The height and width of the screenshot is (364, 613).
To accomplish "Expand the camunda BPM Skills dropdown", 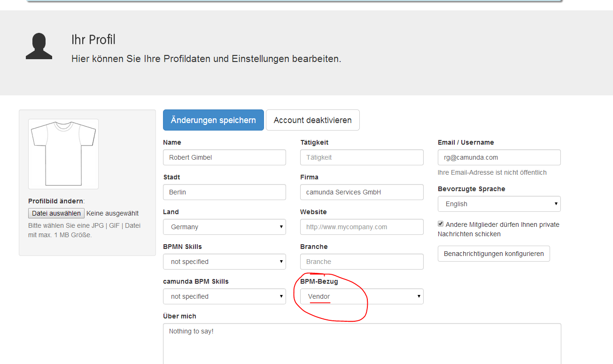I will click(x=225, y=296).
